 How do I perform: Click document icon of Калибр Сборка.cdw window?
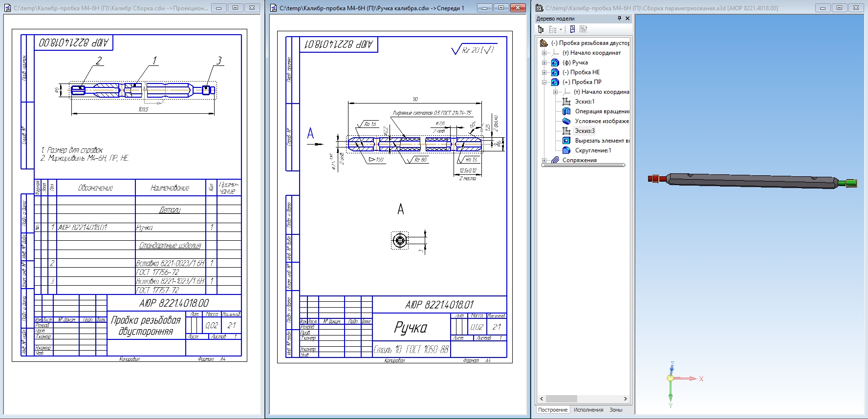coord(7,8)
